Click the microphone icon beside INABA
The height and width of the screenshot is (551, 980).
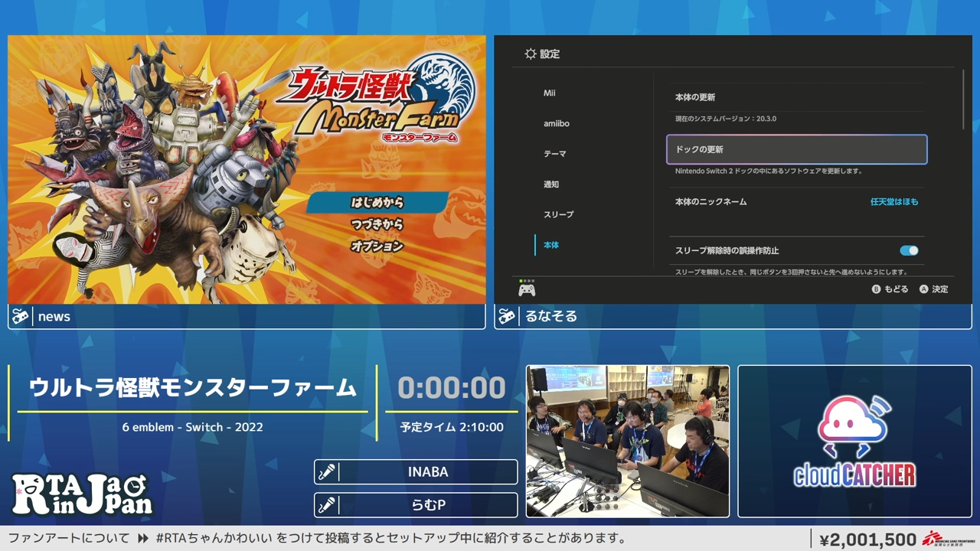pos(327,472)
